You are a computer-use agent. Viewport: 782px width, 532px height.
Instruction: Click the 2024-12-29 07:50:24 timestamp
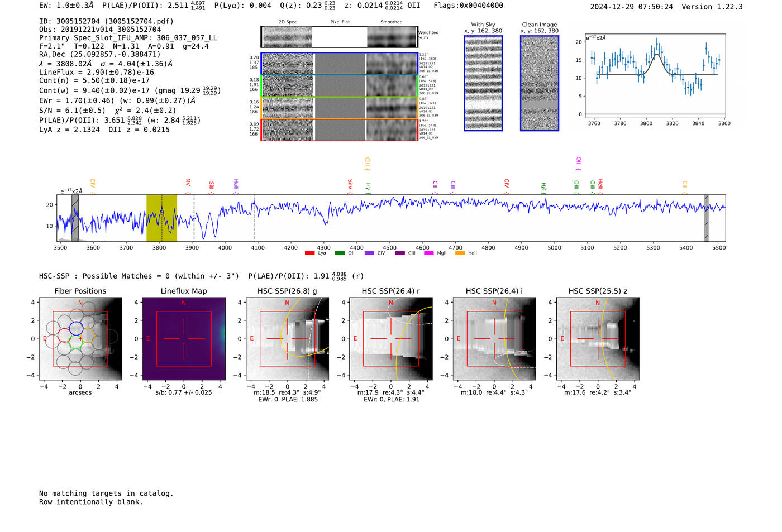click(x=631, y=7)
